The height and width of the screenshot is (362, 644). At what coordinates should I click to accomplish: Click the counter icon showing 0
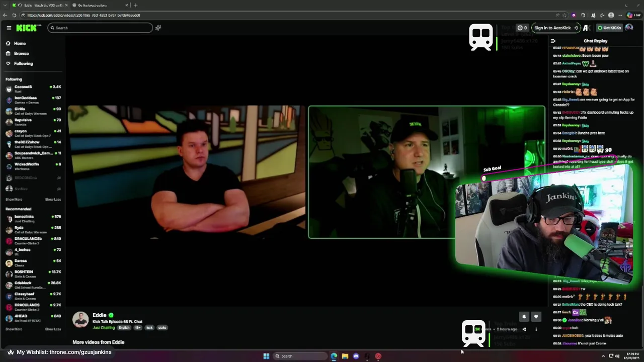[x=523, y=28]
